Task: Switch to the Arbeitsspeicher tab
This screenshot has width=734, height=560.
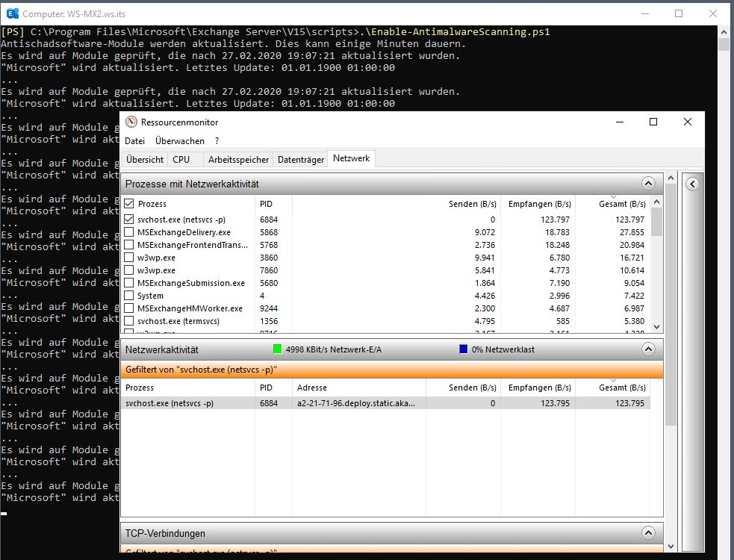Action: 238,160
